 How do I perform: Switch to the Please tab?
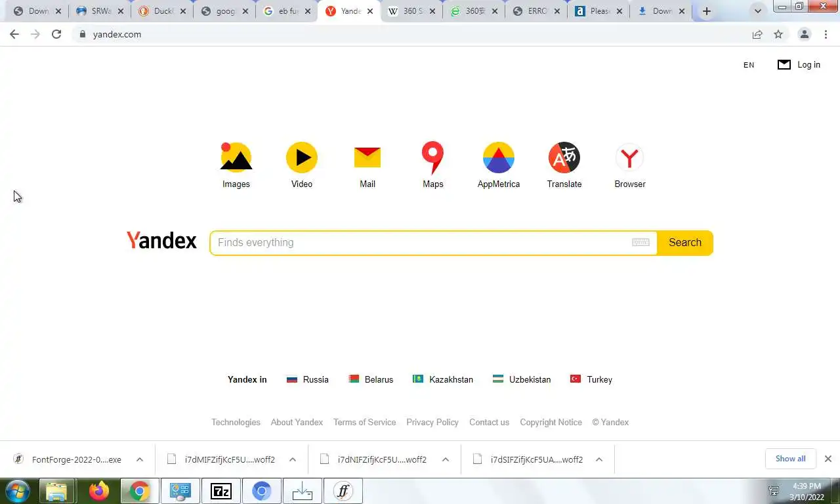[598, 11]
